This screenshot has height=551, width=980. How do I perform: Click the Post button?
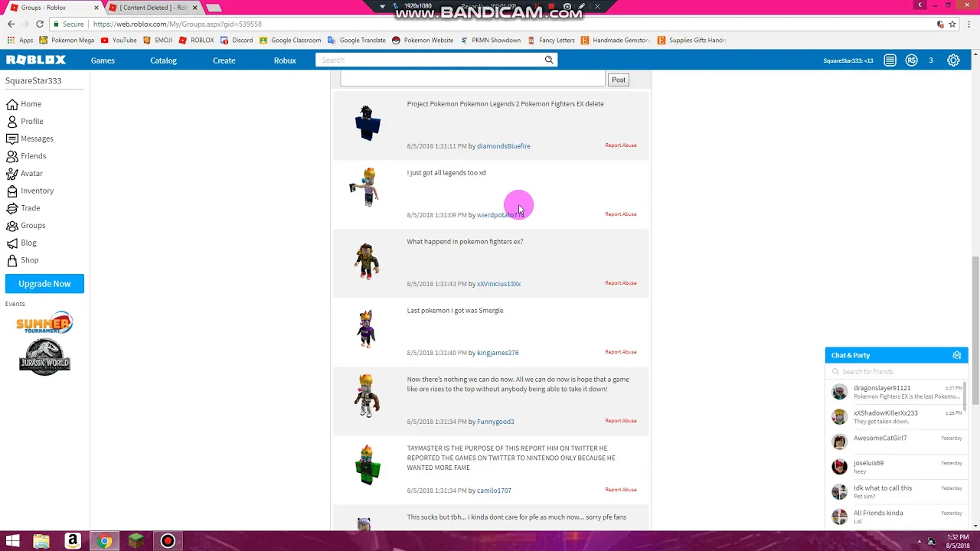[x=619, y=80]
